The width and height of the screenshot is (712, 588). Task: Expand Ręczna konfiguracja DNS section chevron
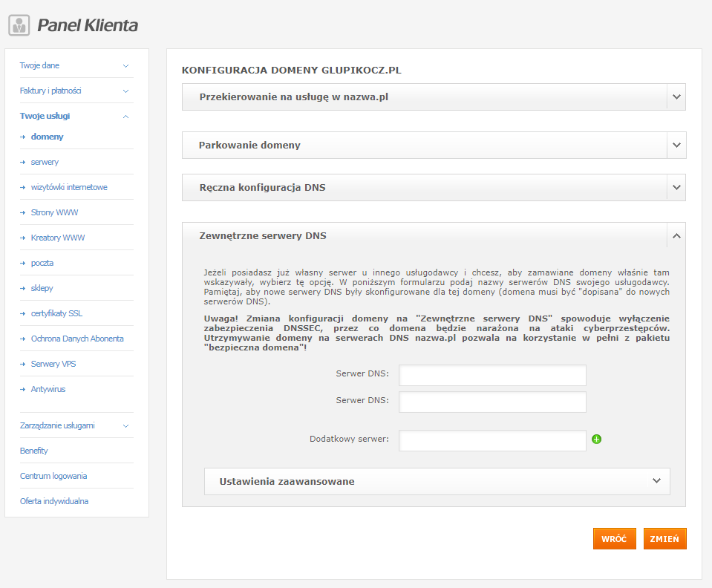676,188
